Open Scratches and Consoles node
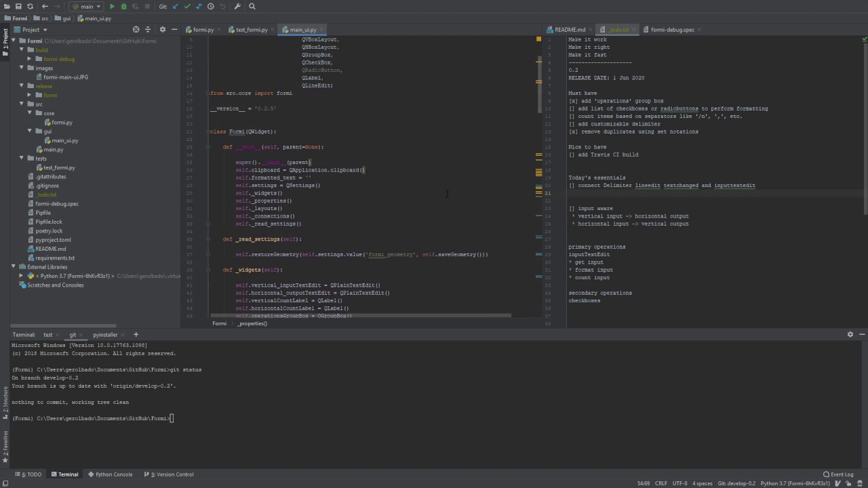This screenshot has height=488, width=868. (x=56, y=285)
